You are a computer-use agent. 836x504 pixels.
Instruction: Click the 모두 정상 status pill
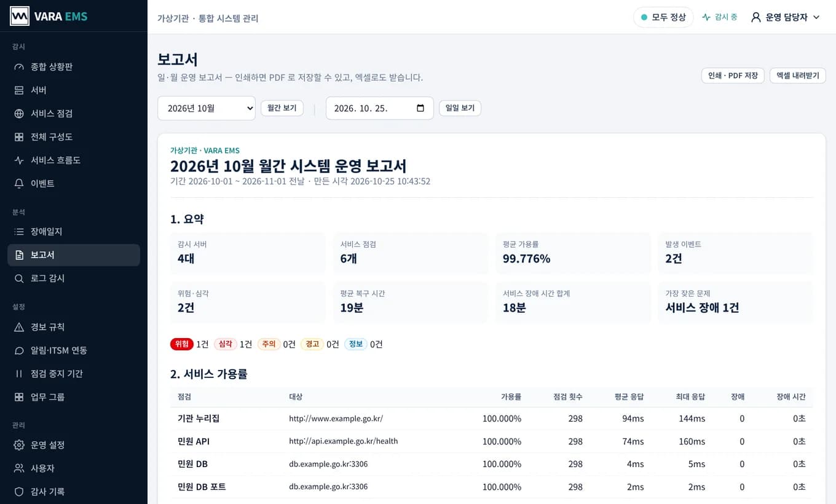coord(663,17)
